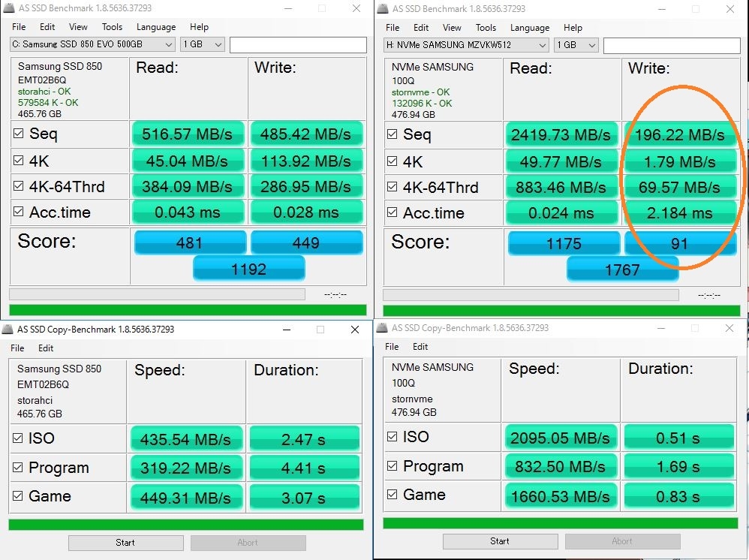
Task: Click stornvme - OK driver status text
Action: [x=421, y=92]
